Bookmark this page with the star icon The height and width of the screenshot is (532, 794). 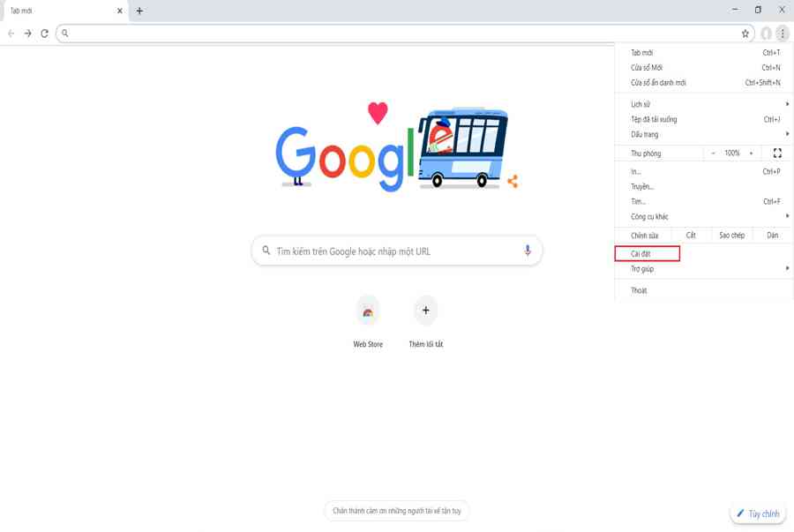coord(745,34)
